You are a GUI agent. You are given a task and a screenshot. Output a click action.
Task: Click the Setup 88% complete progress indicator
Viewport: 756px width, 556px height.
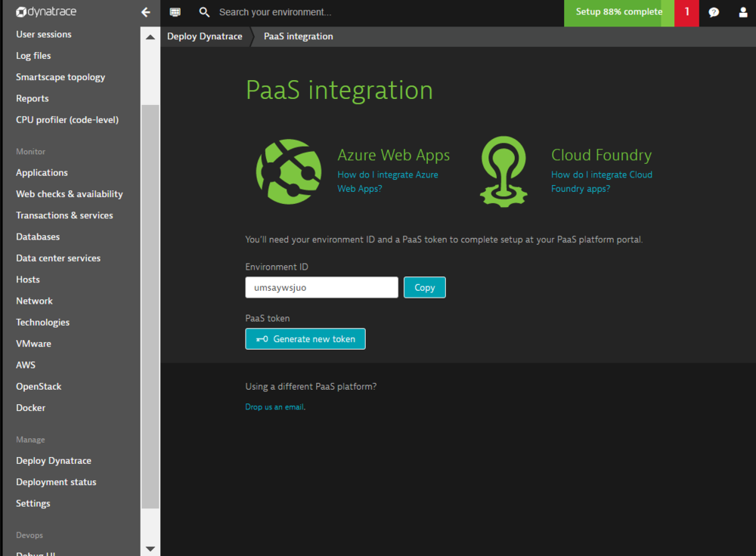[x=619, y=13]
